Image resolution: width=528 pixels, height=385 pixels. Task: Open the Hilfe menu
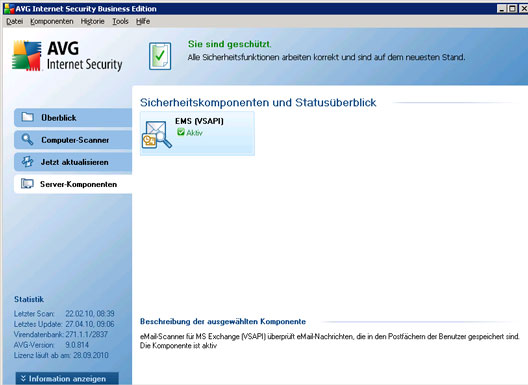(143, 22)
